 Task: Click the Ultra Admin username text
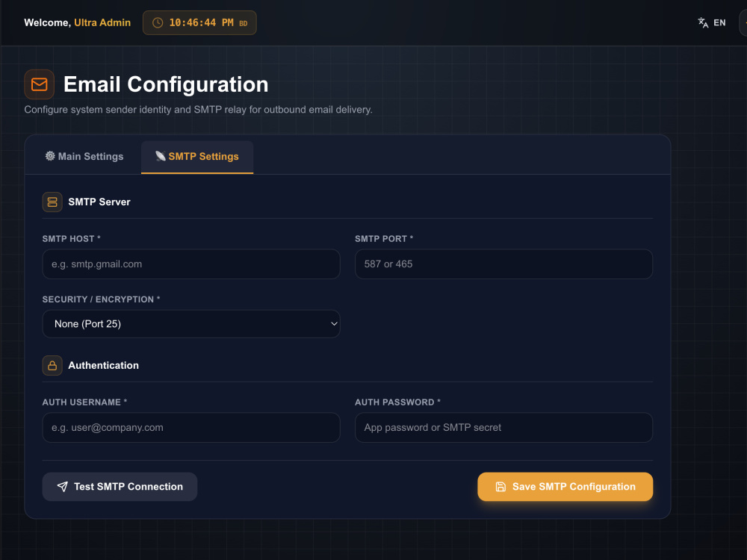coord(102,23)
